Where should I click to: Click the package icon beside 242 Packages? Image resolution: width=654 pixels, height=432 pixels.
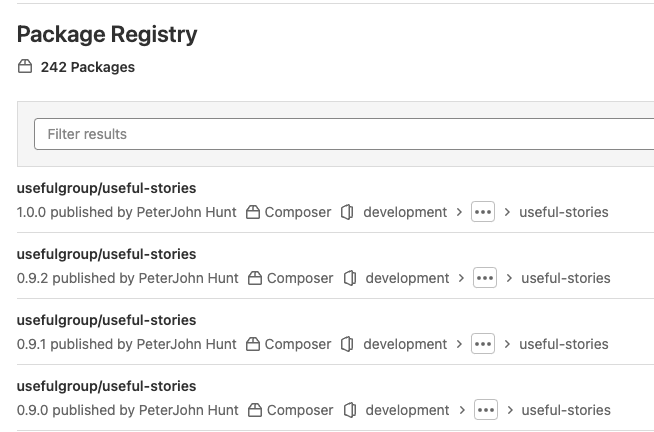pos(25,67)
